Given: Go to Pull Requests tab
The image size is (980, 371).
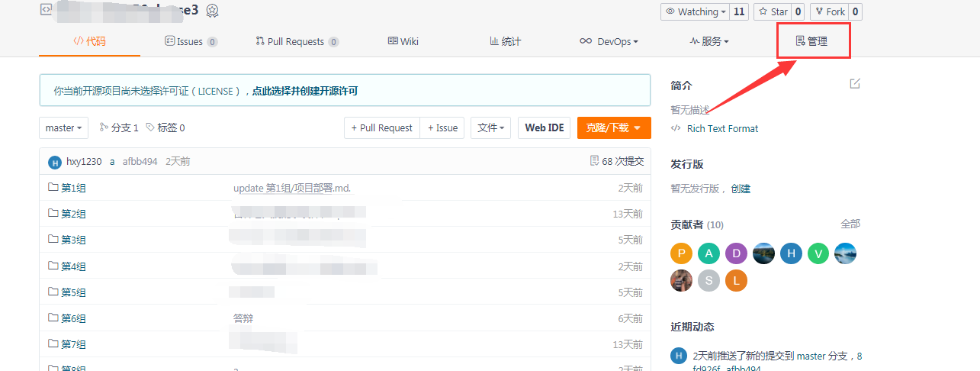Looking at the screenshot, I should pyautogui.click(x=297, y=41).
